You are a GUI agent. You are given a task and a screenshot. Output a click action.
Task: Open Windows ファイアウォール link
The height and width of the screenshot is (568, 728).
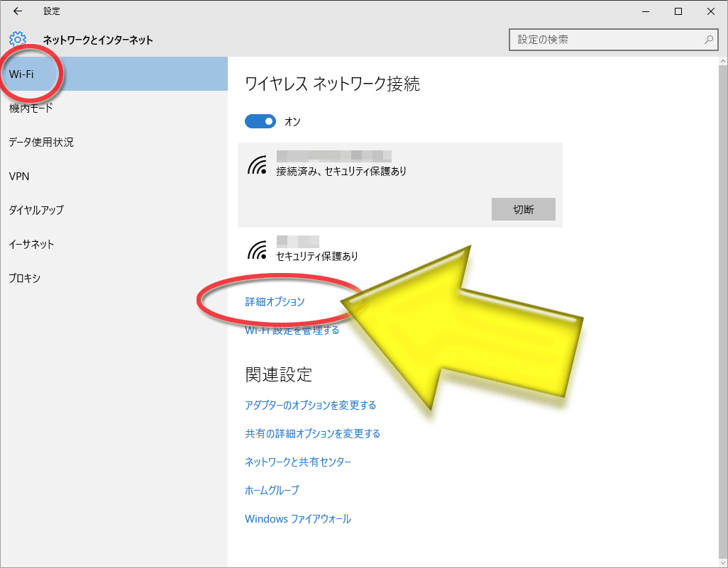coord(297,519)
